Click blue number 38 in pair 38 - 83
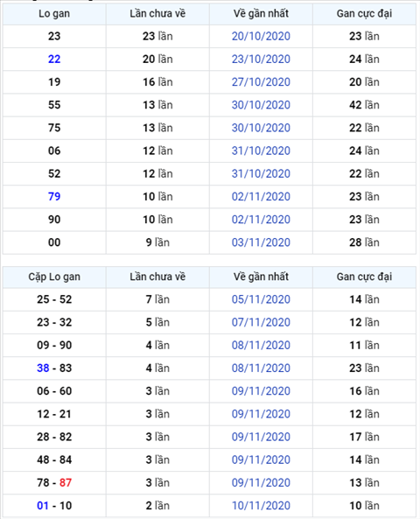Screen dimensions: 420x519 coord(43,368)
